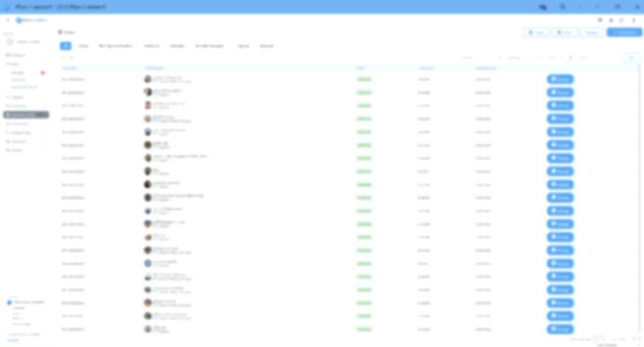Open the hamburger menu beside the app logo
This screenshot has width=644, height=347.
click(x=7, y=20)
